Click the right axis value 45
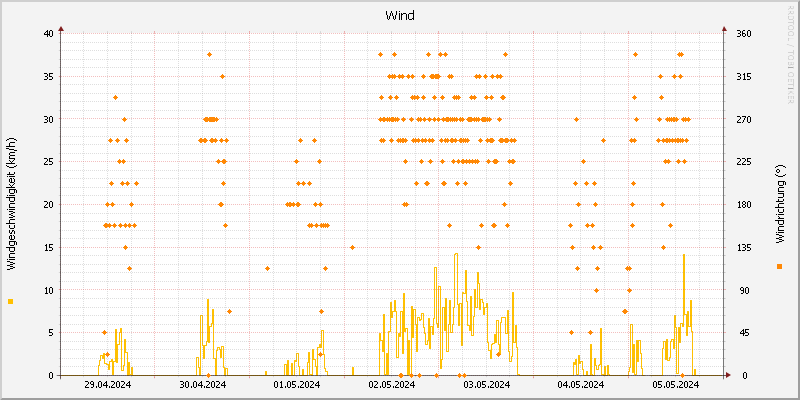Viewport: 800px width, 400px height. pos(745,333)
